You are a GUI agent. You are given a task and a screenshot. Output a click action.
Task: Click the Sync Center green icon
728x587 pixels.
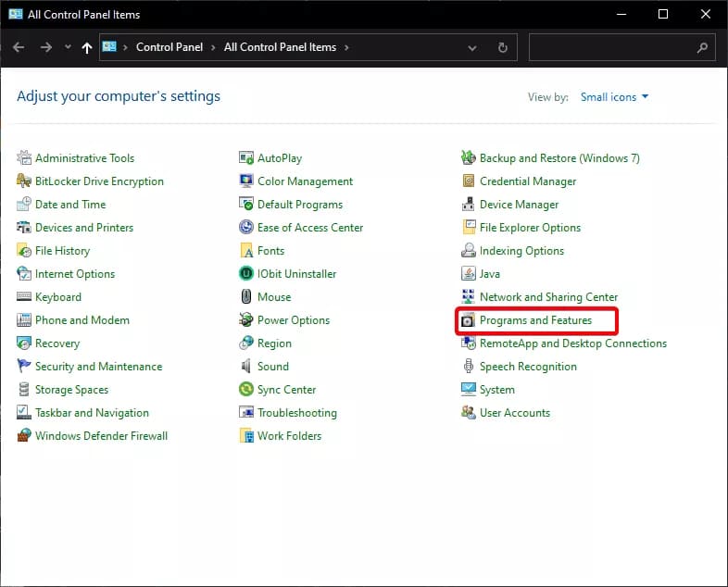246,389
